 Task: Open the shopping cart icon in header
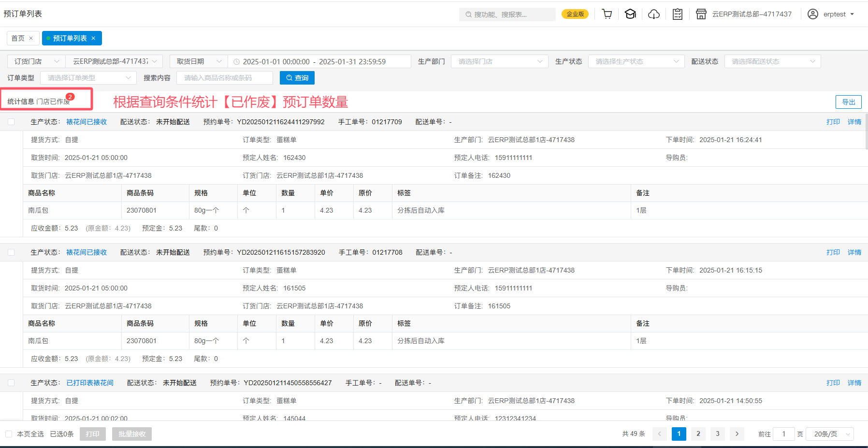click(607, 14)
